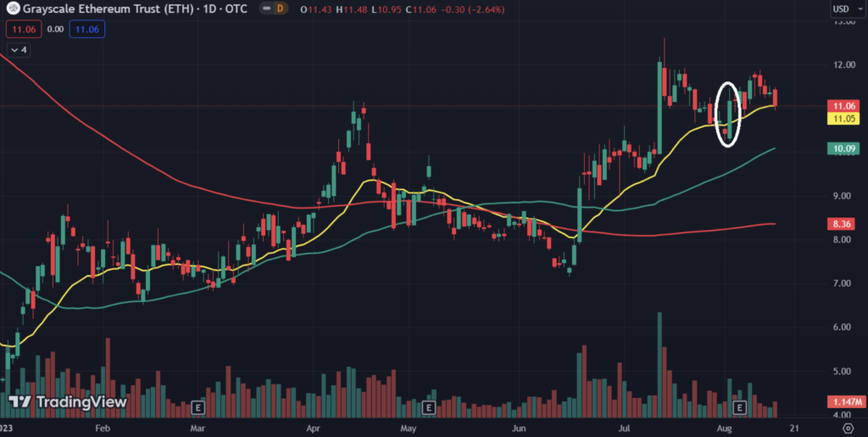Click the earnings E marker near May
Viewport: 868px width, 437px height.
point(428,408)
